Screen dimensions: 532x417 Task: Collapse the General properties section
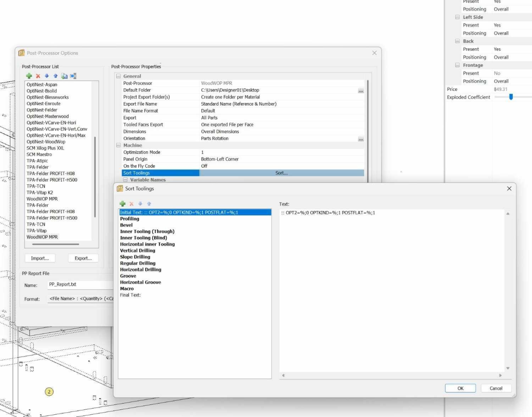click(118, 76)
